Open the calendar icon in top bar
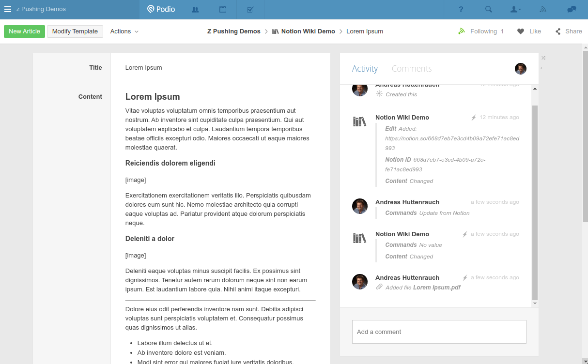Screen dimensions: 588x364 coord(223,9)
